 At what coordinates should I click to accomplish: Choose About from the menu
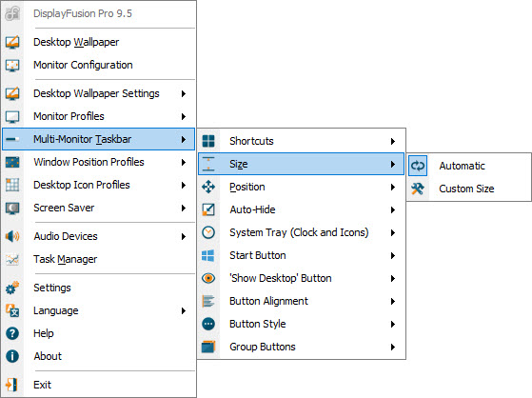coord(99,356)
